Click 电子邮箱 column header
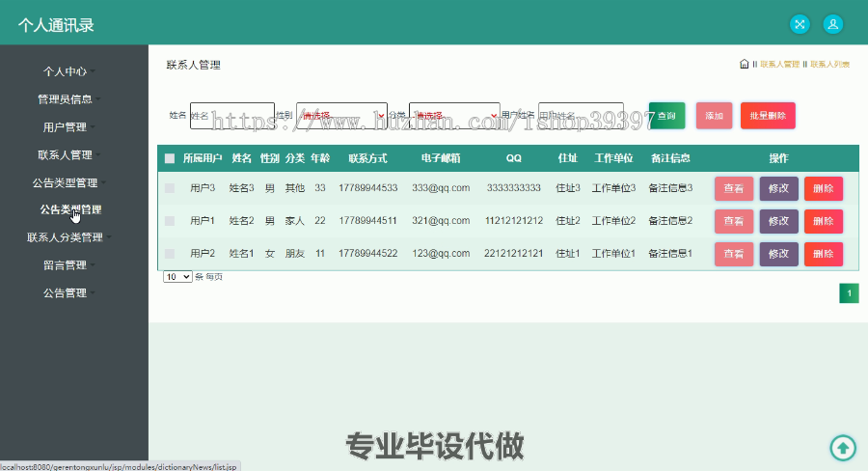 441,158
